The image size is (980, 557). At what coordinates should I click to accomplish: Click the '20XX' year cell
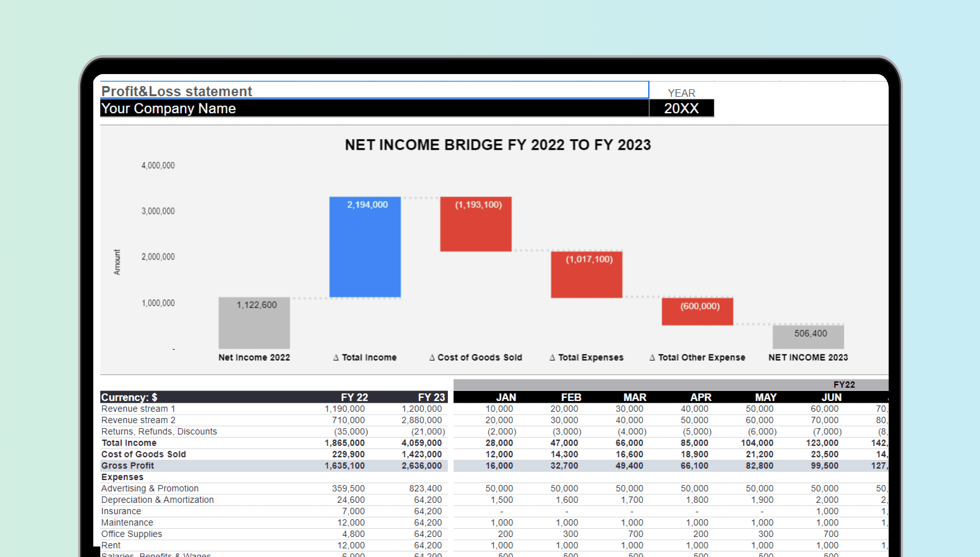tap(681, 108)
